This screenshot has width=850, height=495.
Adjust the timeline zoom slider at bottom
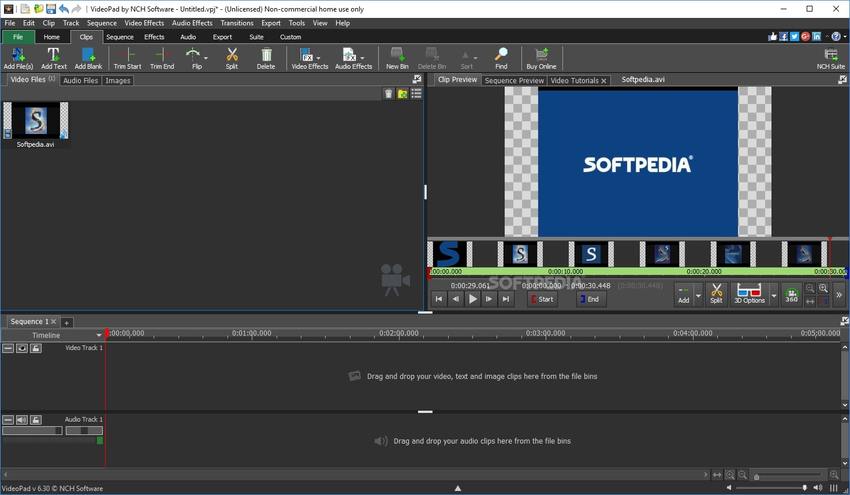[789, 476]
